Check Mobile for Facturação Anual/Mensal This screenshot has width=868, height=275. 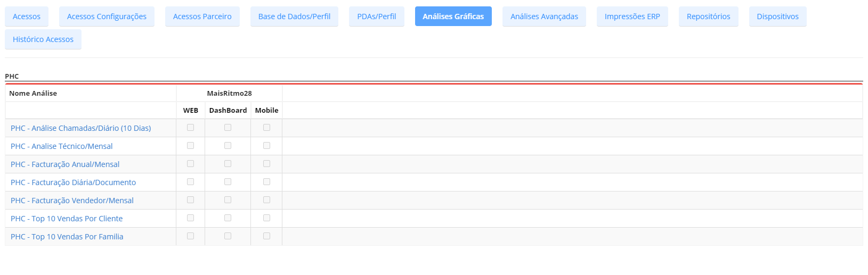click(266, 164)
